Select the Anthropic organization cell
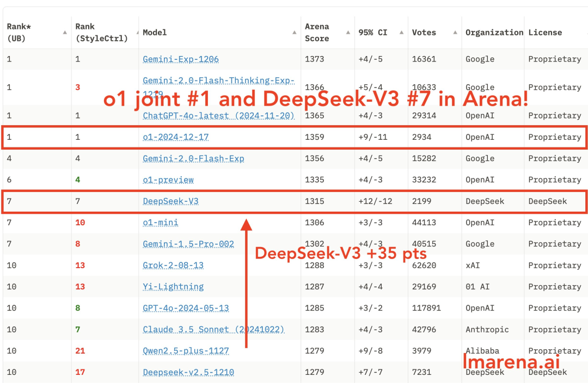This screenshot has height=383, width=588. [x=487, y=329]
